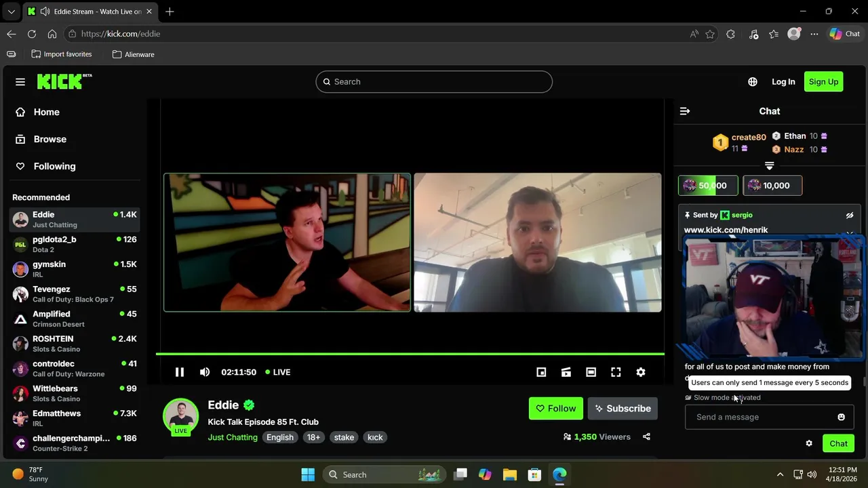The image size is (868, 488).
Task: Open recommended channel ROSHTEIN
Action: click(x=75, y=344)
